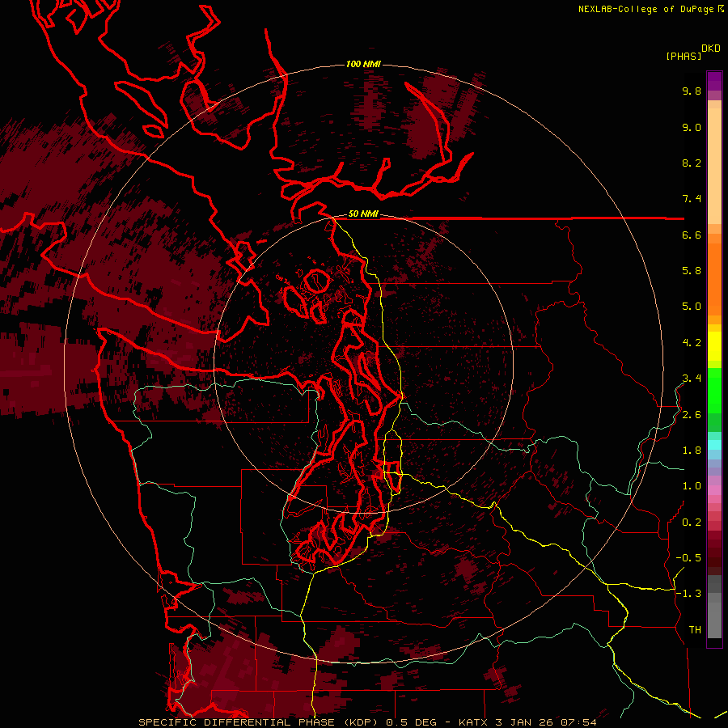Image resolution: width=728 pixels, height=728 pixels.
Task: Click the purple segment at the top of the color bar
Action: pyautogui.click(x=714, y=81)
